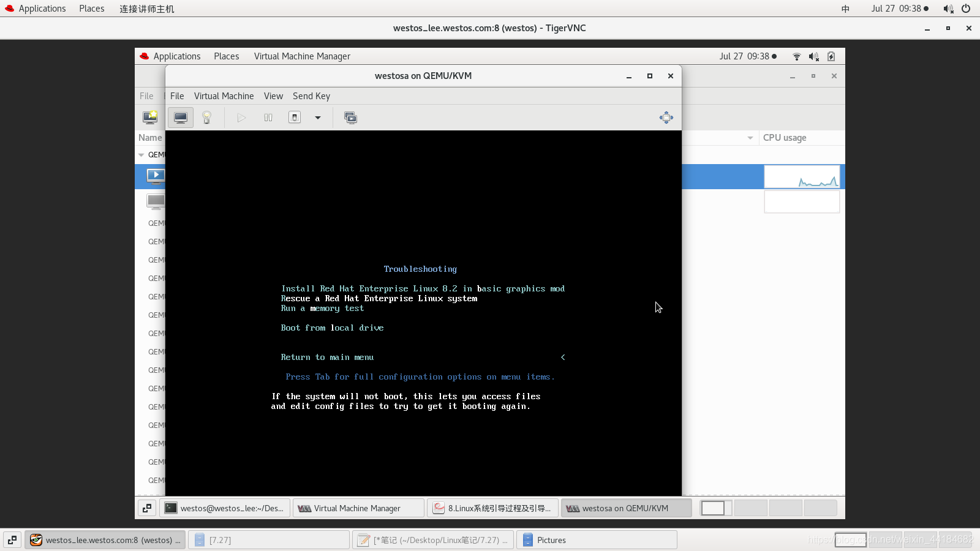Viewport: 980px width, 551px height.
Task: Open inner battery power icon
Action: point(831,56)
